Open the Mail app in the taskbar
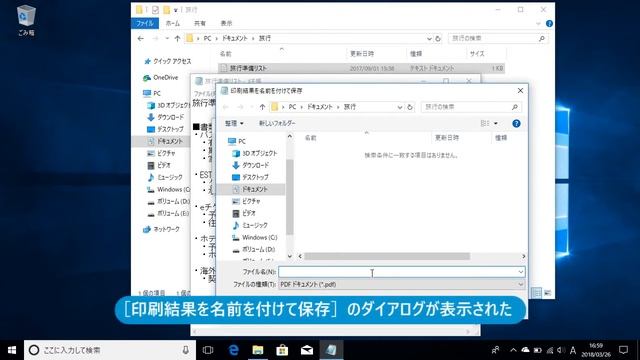 click(x=307, y=350)
